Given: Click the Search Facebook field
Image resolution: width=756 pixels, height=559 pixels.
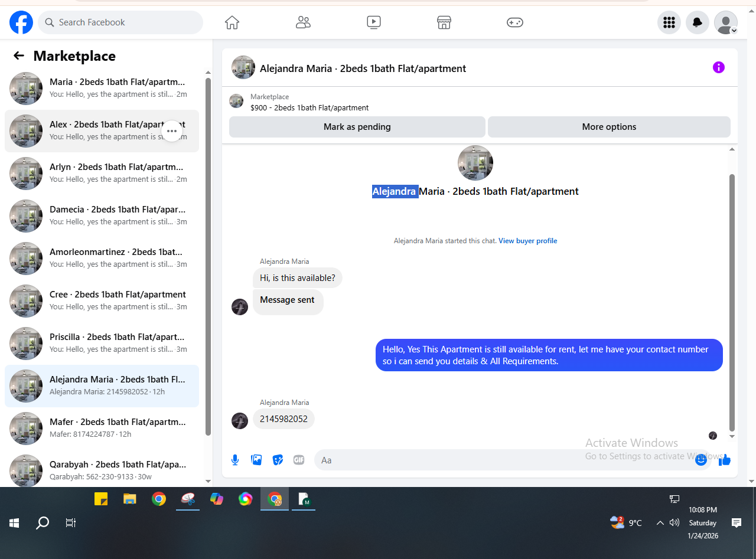Looking at the screenshot, I should pos(120,22).
